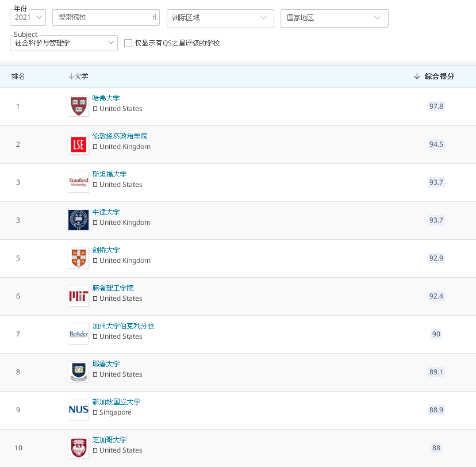
Task: Click the LSE logo
Action: (78, 144)
